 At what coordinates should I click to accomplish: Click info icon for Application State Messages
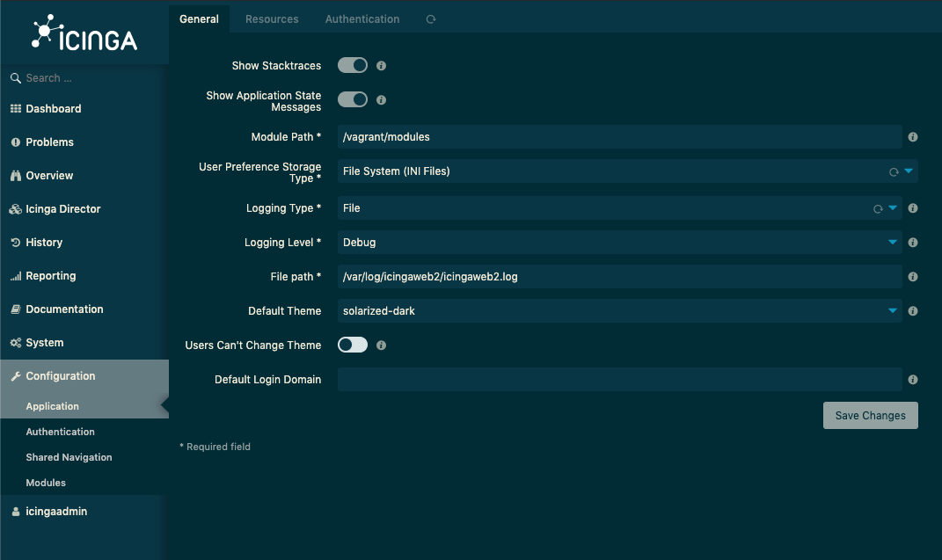[381, 99]
